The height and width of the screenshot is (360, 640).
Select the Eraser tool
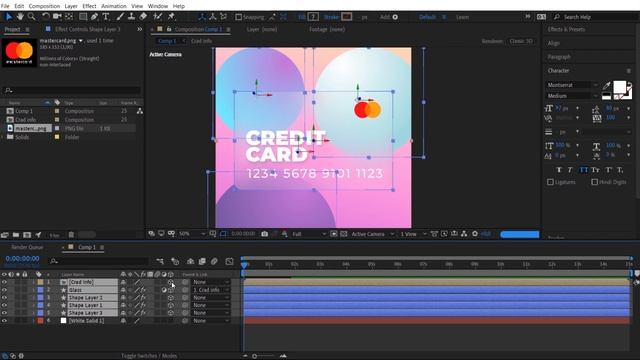(x=143, y=17)
